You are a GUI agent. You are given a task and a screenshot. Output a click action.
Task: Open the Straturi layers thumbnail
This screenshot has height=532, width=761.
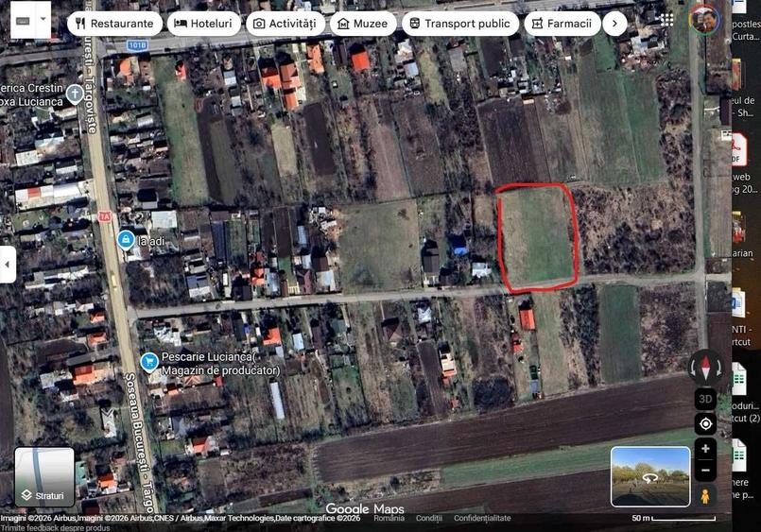click(44, 476)
